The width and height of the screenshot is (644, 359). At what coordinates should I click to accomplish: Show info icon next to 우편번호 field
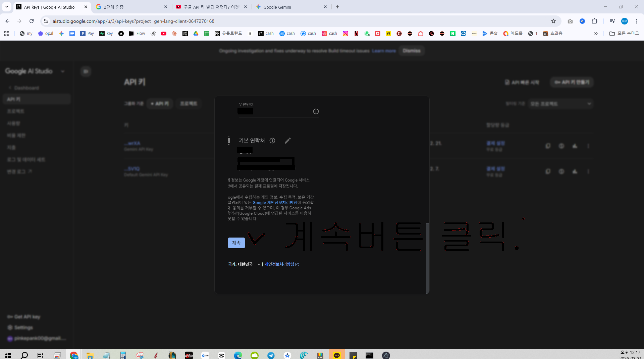coord(316,111)
